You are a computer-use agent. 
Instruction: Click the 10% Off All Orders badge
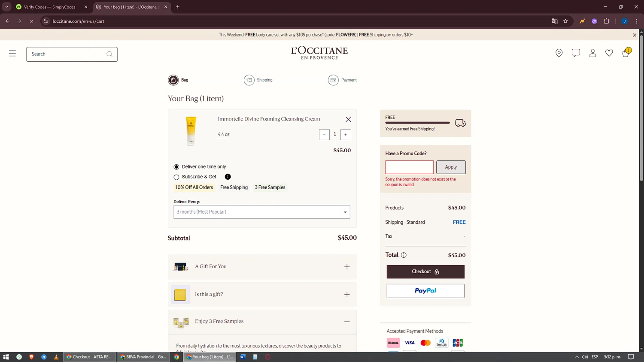point(194,187)
